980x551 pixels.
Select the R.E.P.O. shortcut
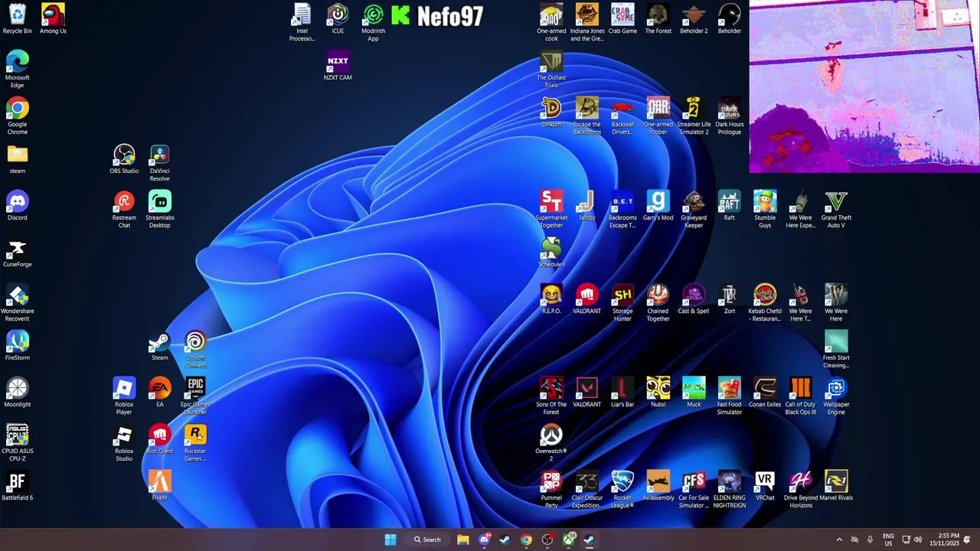(x=551, y=299)
